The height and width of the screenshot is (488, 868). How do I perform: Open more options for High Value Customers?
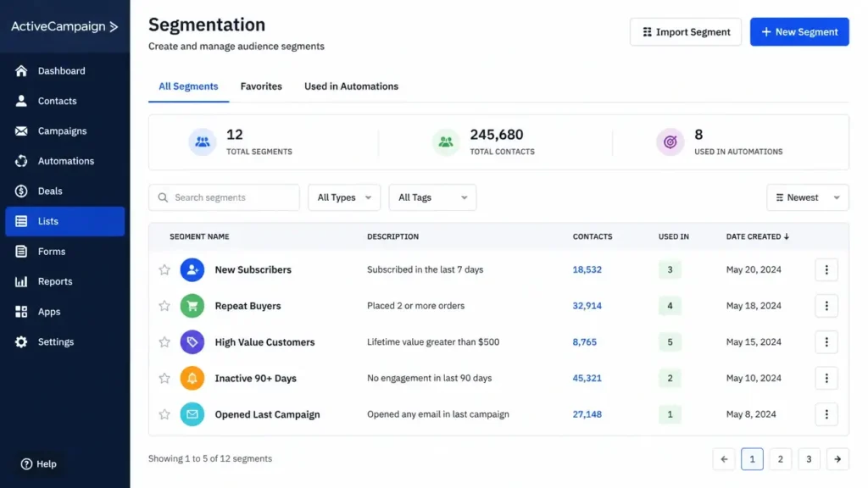826,342
